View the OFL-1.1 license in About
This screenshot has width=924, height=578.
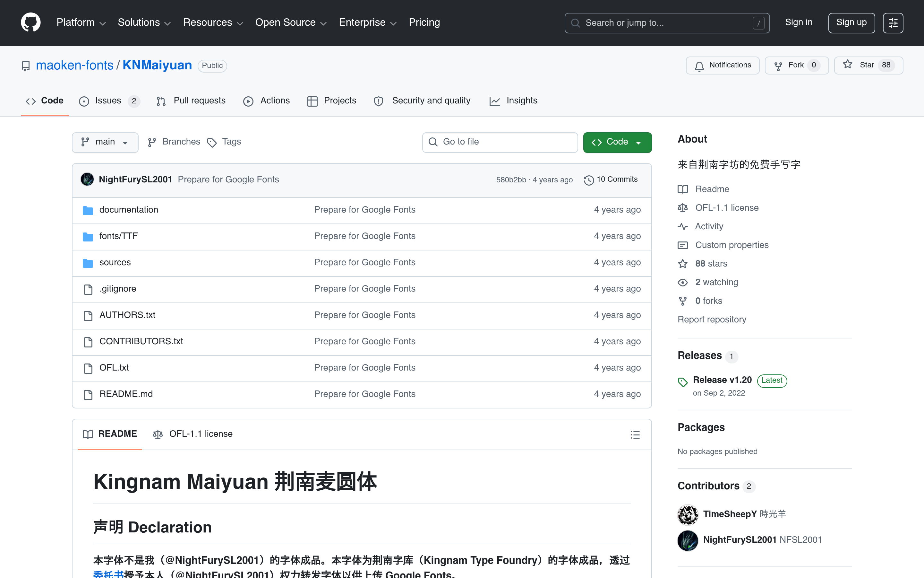tap(718, 208)
